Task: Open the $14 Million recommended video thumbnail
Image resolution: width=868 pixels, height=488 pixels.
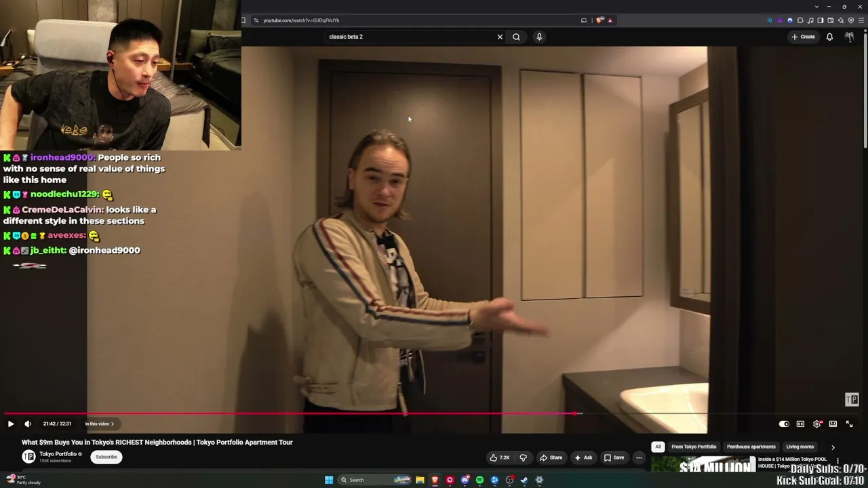Action: point(703,464)
